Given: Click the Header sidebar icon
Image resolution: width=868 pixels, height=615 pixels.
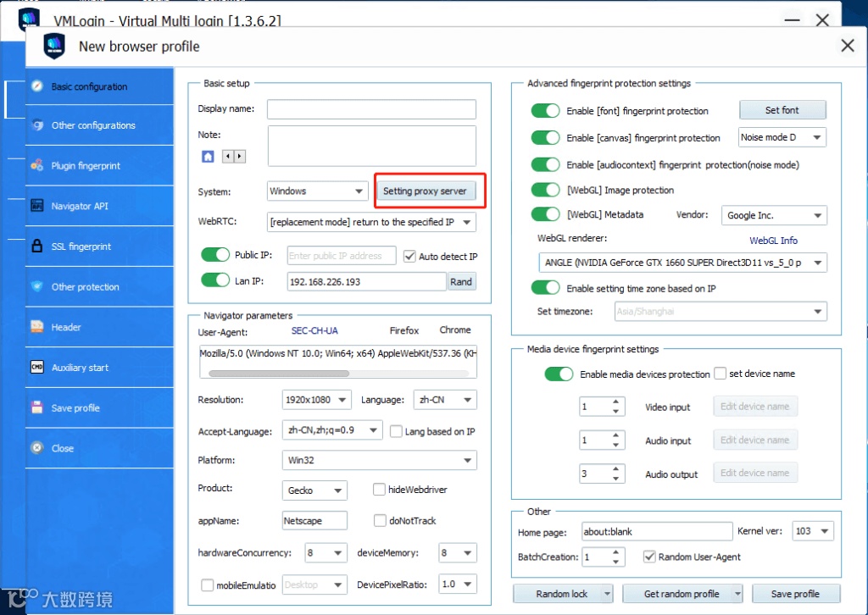Looking at the screenshot, I should pyautogui.click(x=37, y=327).
